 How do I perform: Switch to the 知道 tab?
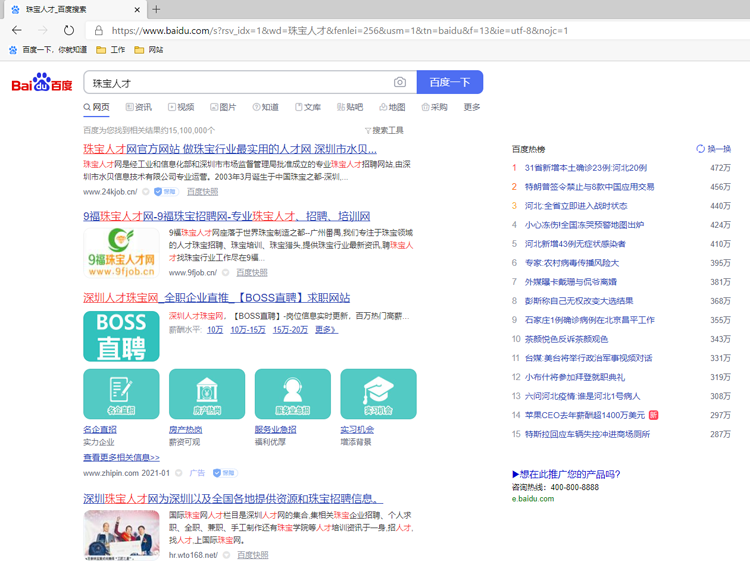click(265, 107)
